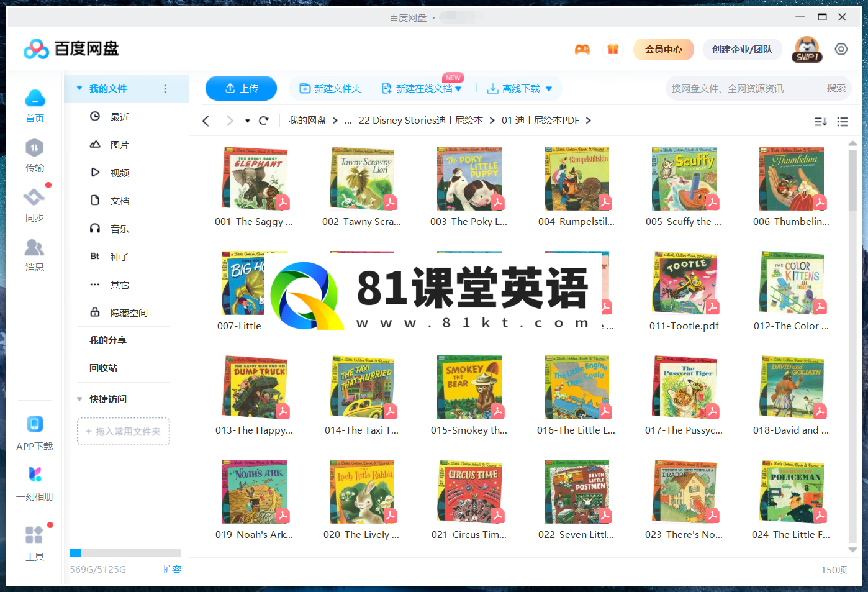Open 会员中心 member center
This screenshot has height=592, width=868.
(664, 49)
